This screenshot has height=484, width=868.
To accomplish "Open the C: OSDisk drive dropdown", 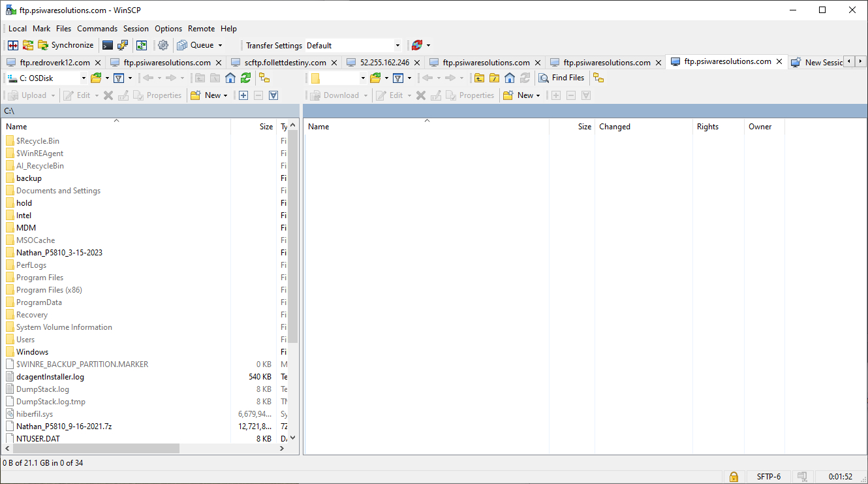I will 84,78.
